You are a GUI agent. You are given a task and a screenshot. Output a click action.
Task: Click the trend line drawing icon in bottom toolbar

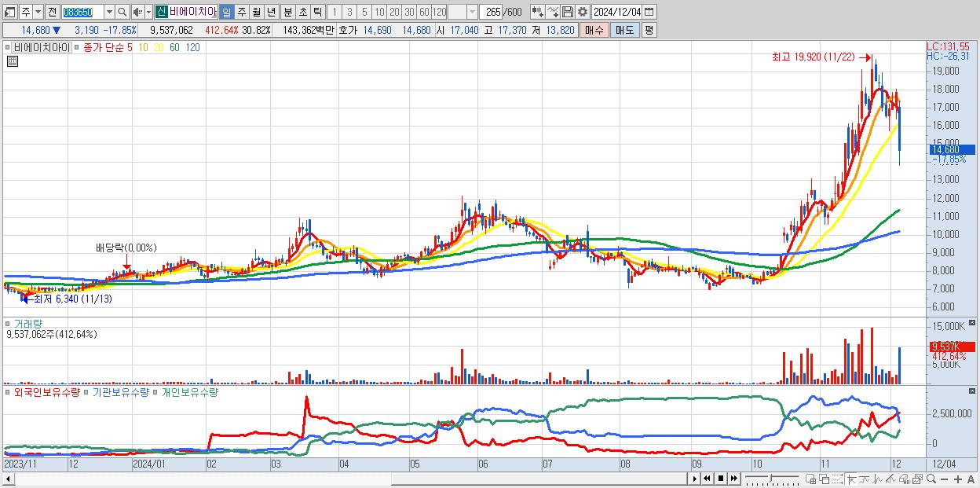[865, 479]
